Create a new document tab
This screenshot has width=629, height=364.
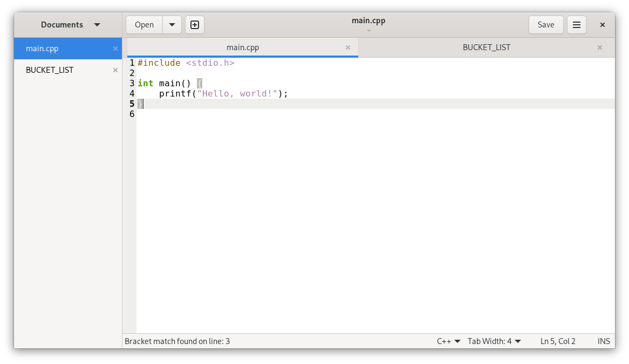coord(194,24)
